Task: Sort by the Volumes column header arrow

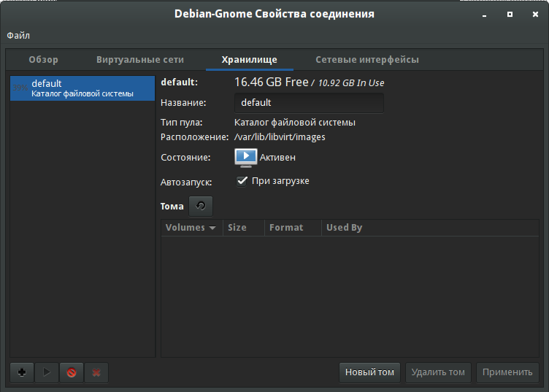Action: [x=212, y=228]
